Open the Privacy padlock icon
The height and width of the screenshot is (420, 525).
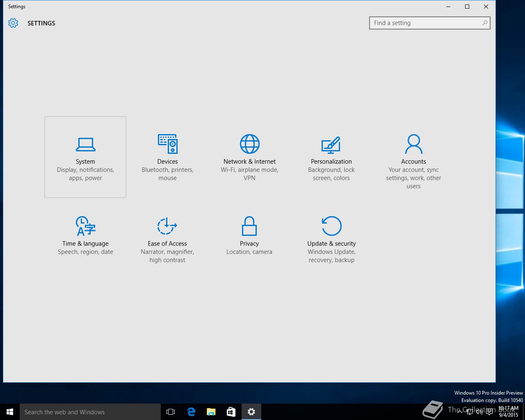(x=249, y=226)
